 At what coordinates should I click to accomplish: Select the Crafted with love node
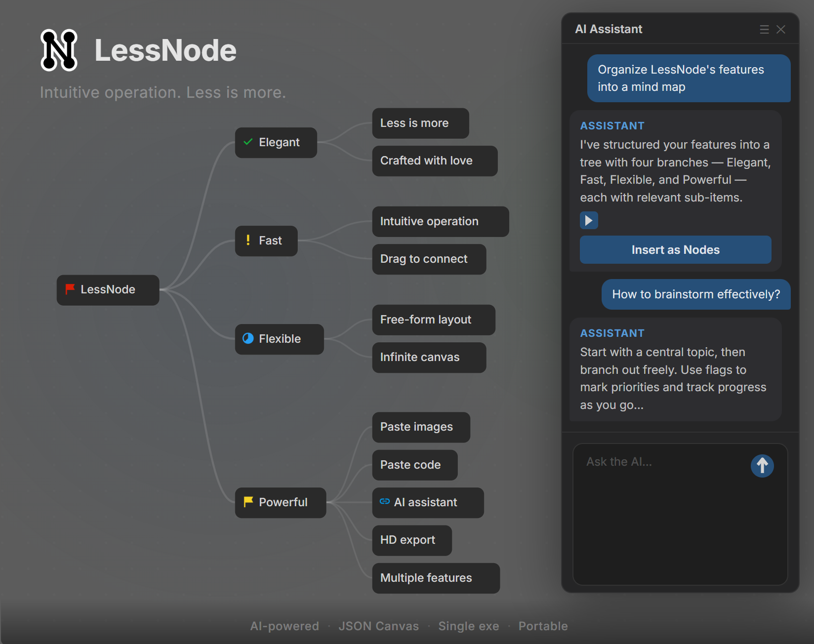[x=435, y=161]
